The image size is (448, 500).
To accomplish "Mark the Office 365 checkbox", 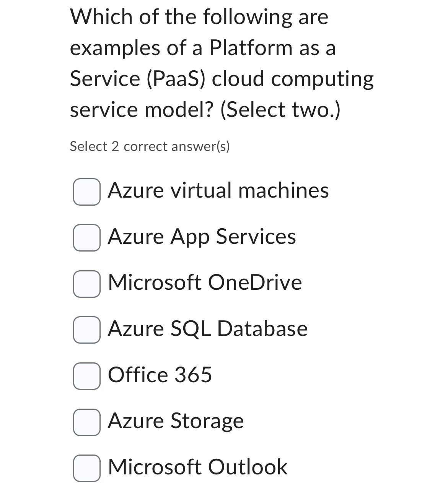I will (87, 375).
